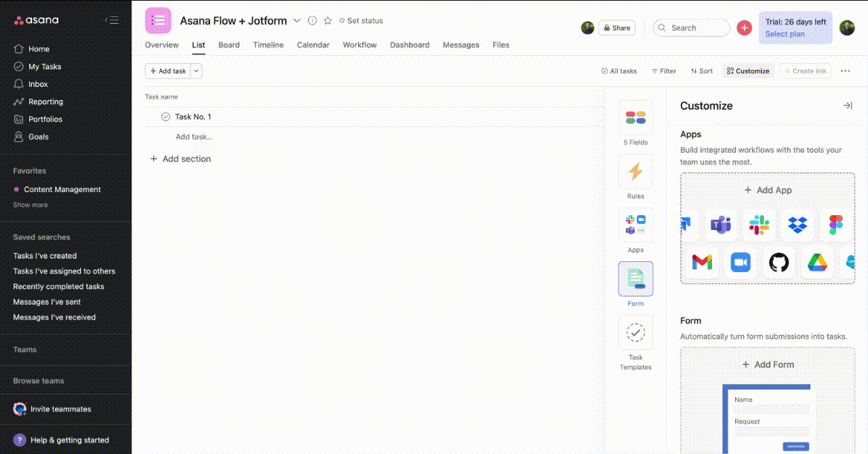Screen dimensions: 868x454
Task: Open Tasks I've created saved search
Action: click(x=45, y=256)
